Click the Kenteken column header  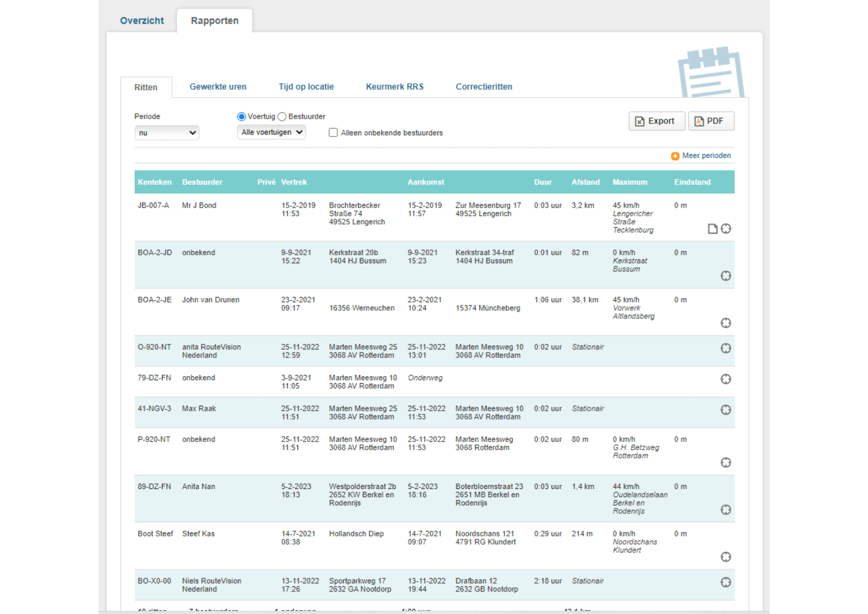pos(155,182)
